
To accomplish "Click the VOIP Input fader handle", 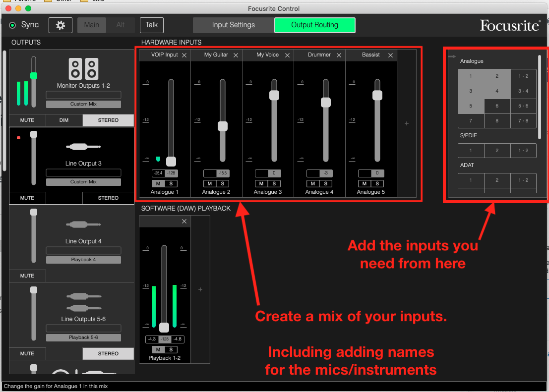I will pos(171,162).
